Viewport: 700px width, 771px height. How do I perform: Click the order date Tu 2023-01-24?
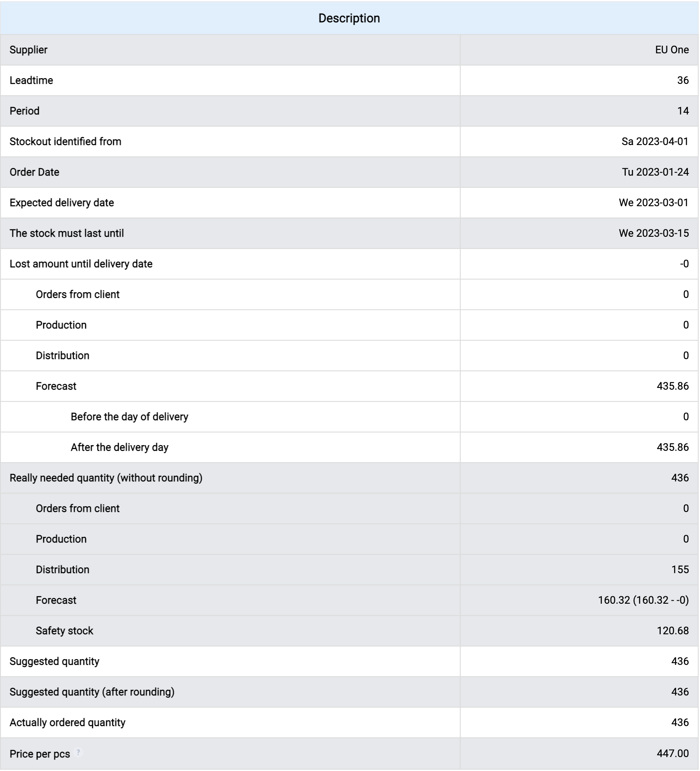tap(655, 172)
